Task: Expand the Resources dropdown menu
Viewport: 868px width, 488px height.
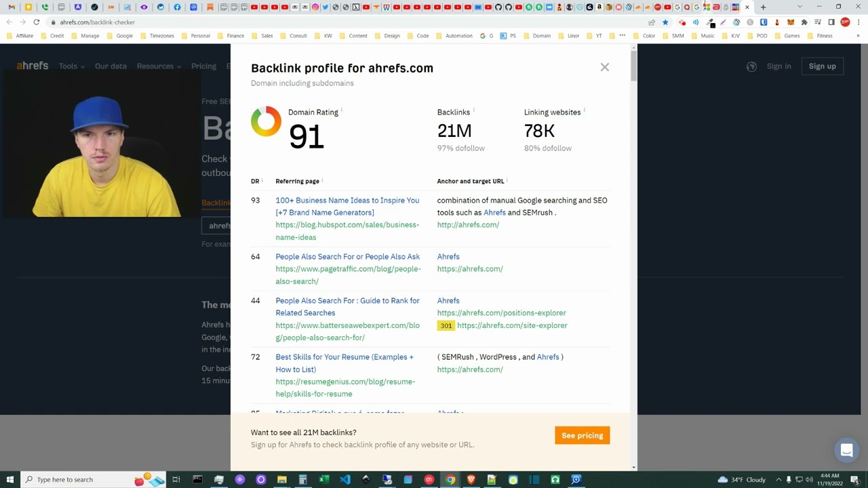Action: [x=159, y=66]
